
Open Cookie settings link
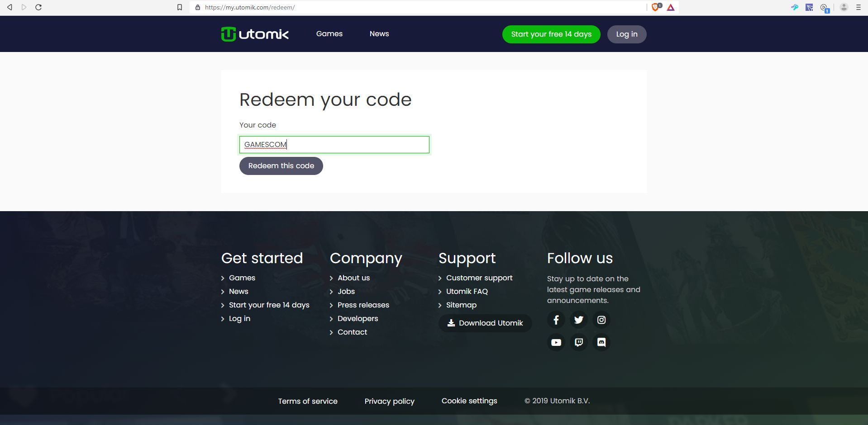(469, 401)
